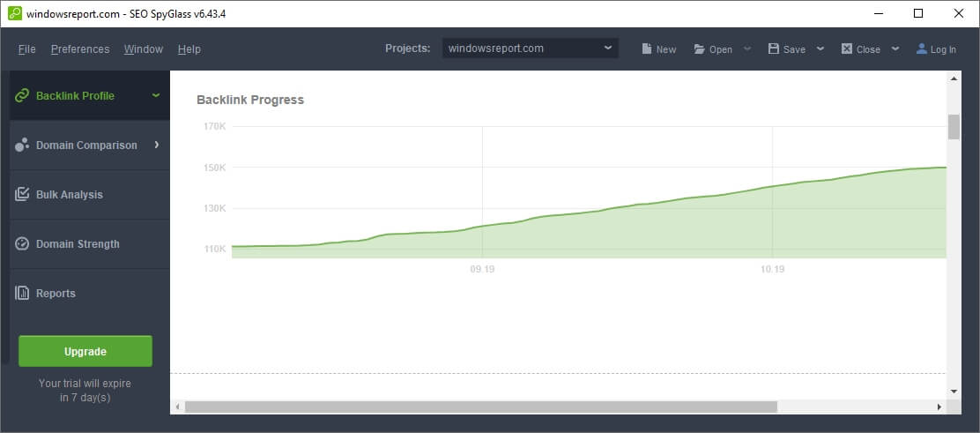Click the Backlink Progress chart heading
980x433 pixels.
[x=250, y=101]
